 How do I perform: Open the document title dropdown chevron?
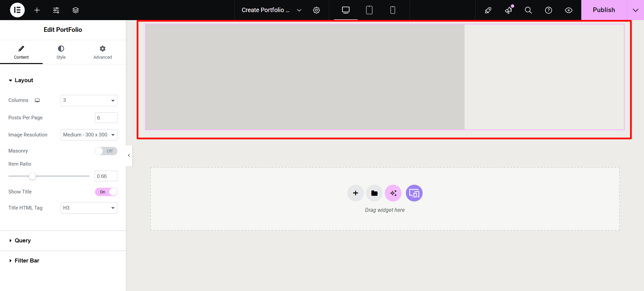(x=299, y=10)
